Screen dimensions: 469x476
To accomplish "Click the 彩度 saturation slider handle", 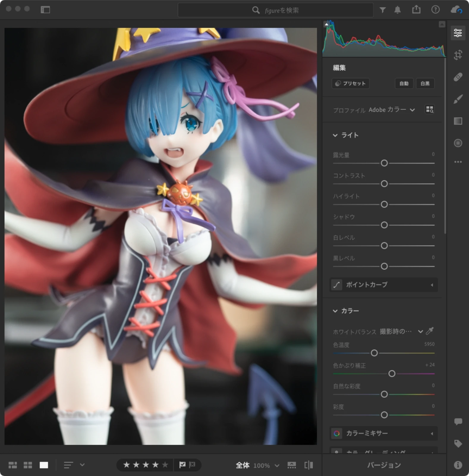I will pyautogui.click(x=384, y=415).
